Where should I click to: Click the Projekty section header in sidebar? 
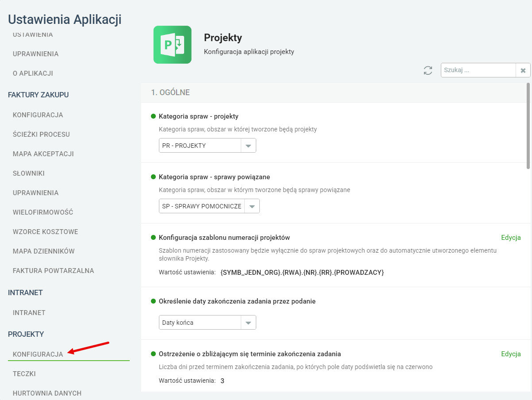tap(26, 334)
